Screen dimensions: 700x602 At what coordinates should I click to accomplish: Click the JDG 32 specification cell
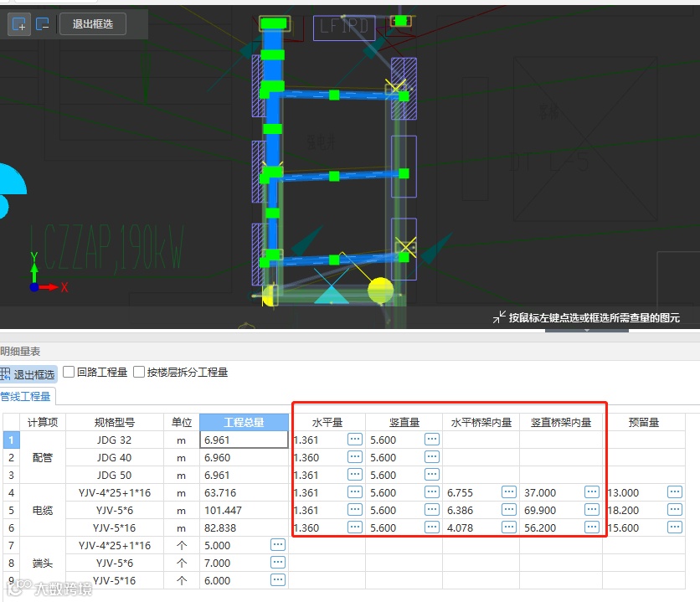click(114, 440)
